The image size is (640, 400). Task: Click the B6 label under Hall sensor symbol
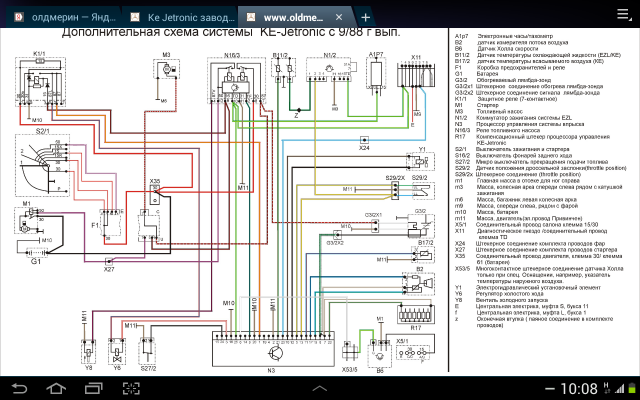(x=380, y=371)
